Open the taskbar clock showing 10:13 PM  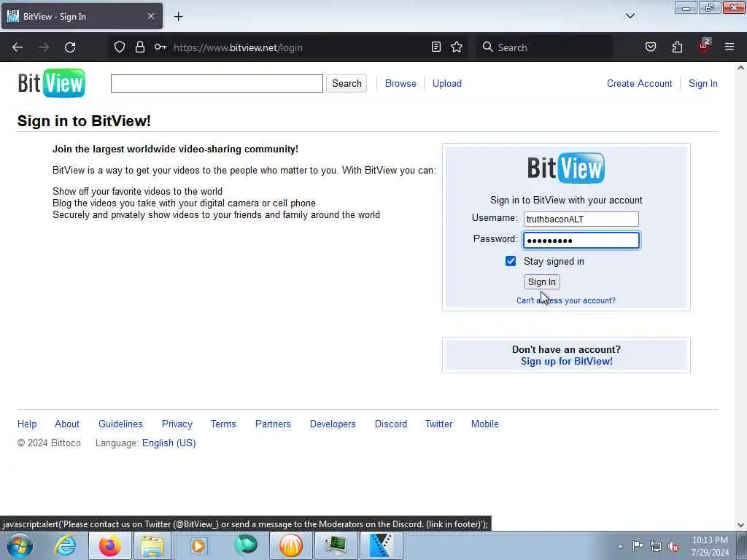(x=710, y=545)
